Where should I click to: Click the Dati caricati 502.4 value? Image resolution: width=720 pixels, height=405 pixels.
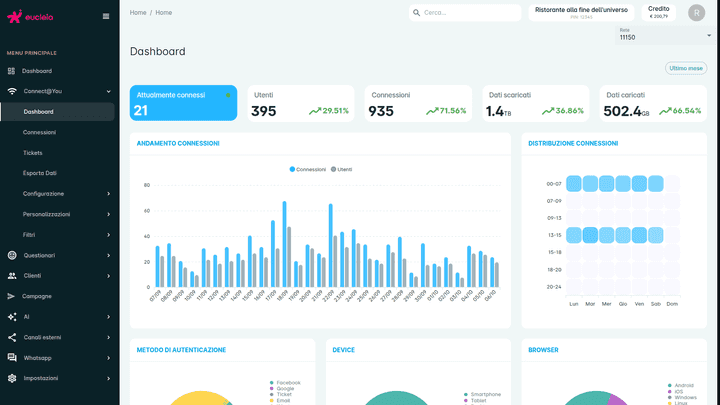626,111
